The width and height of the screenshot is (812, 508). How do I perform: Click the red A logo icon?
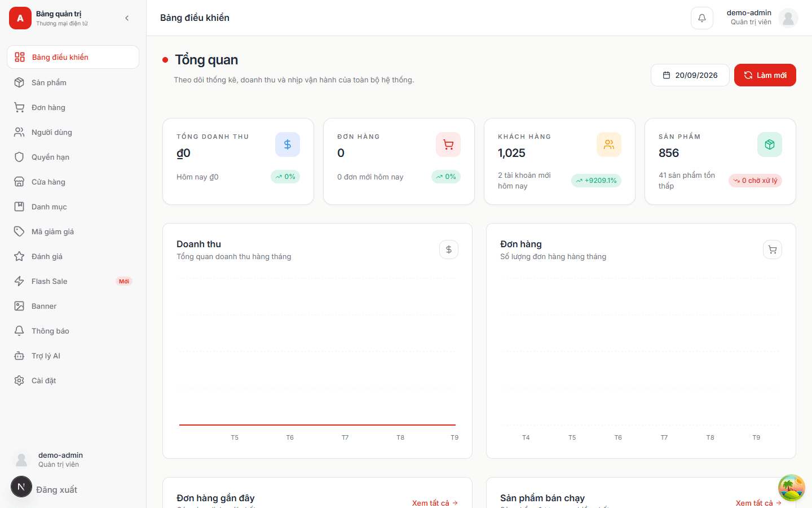point(20,18)
